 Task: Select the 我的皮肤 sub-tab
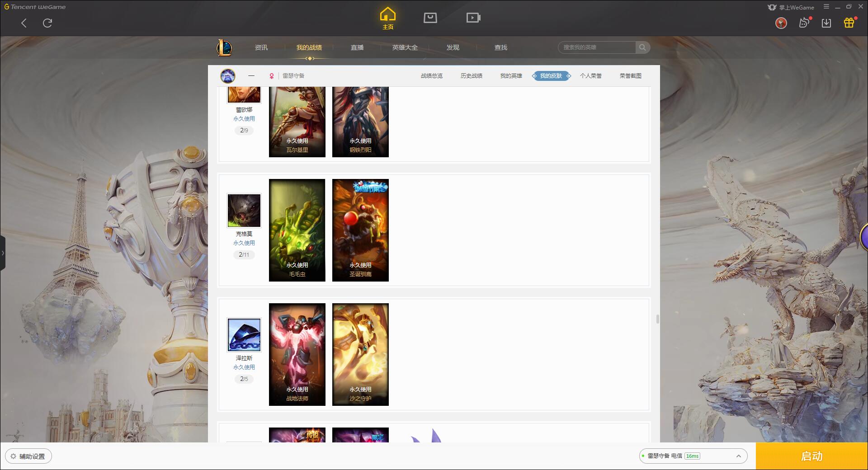pos(551,76)
